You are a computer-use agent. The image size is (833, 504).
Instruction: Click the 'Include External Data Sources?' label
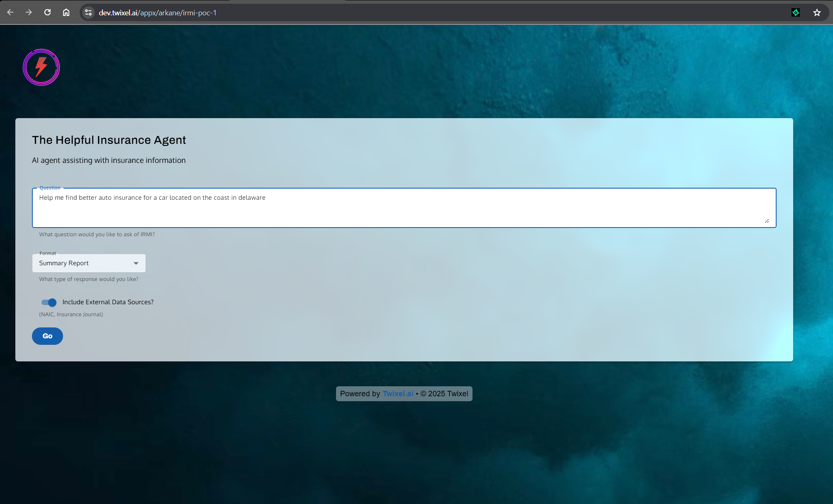pos(108,302)
